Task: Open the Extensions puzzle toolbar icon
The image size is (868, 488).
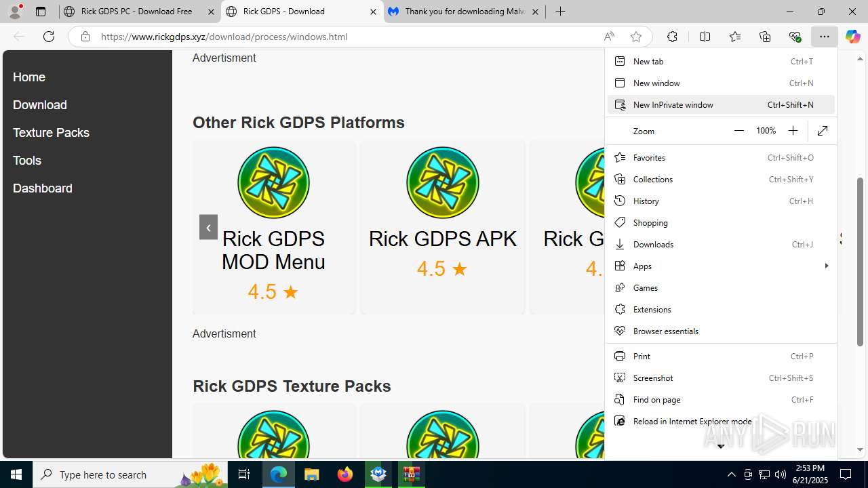Action: point(672,37)
